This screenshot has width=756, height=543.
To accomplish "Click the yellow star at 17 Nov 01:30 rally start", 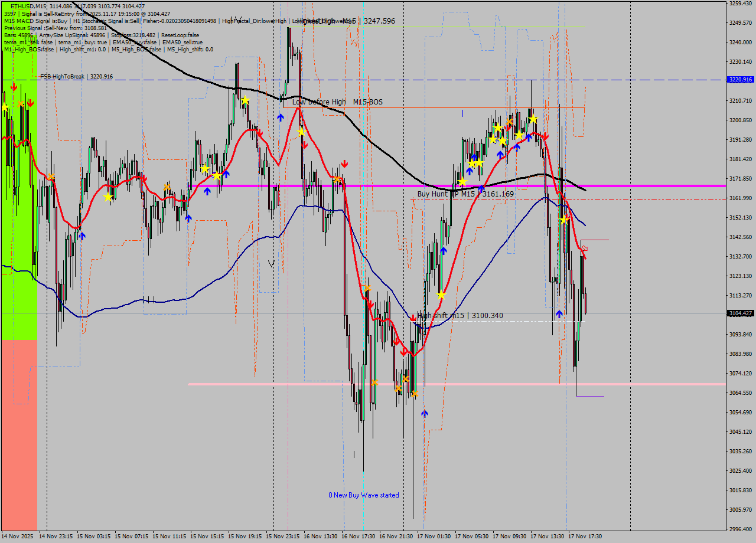I will coord(441,295).
